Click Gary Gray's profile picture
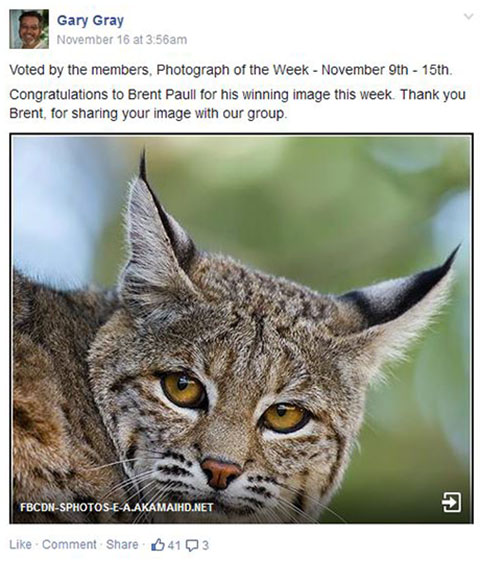480x561 pixels. point(29,29)
